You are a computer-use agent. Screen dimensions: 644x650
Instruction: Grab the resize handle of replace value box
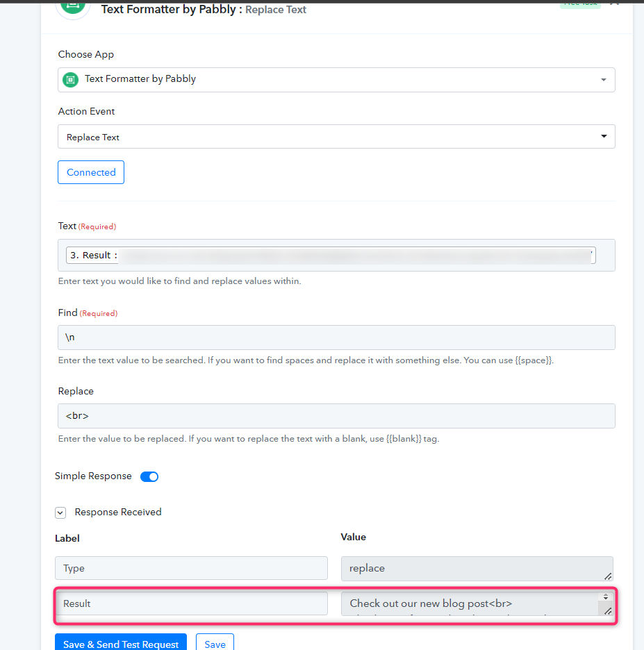[608, 576]
